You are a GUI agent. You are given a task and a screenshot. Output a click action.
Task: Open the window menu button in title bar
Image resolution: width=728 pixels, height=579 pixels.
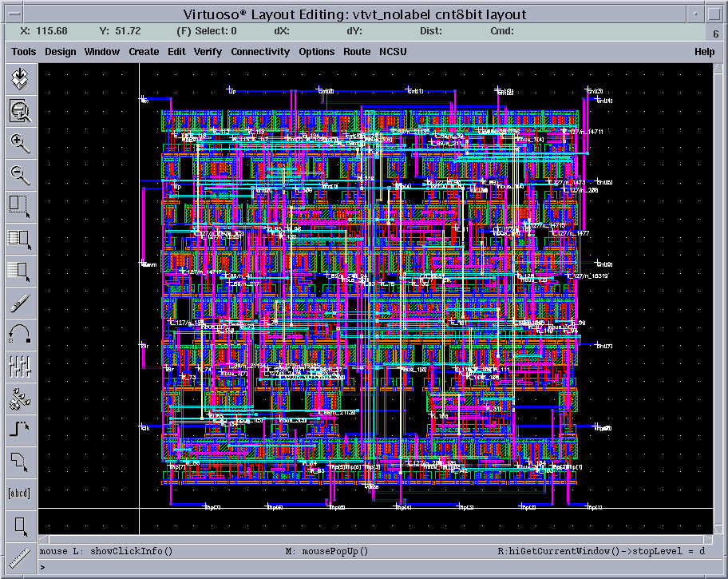tap(10, 14)
